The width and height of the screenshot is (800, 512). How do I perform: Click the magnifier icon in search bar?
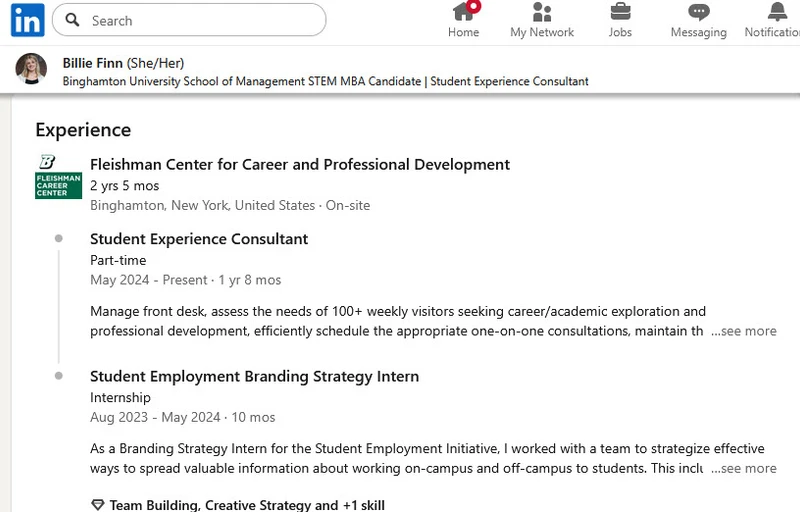tap(72, 20)
